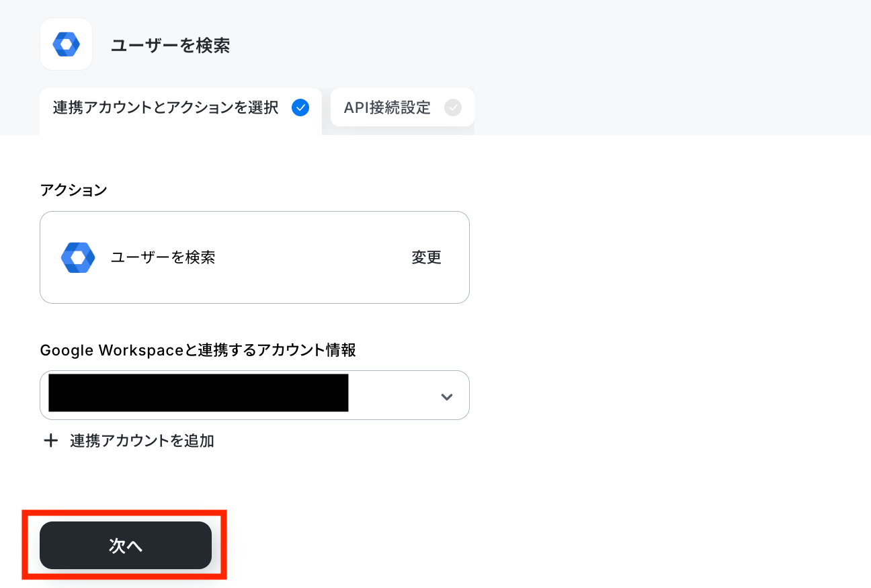
Task: Click the chevron arrow in the account dropdown
Action: point(446,396)
